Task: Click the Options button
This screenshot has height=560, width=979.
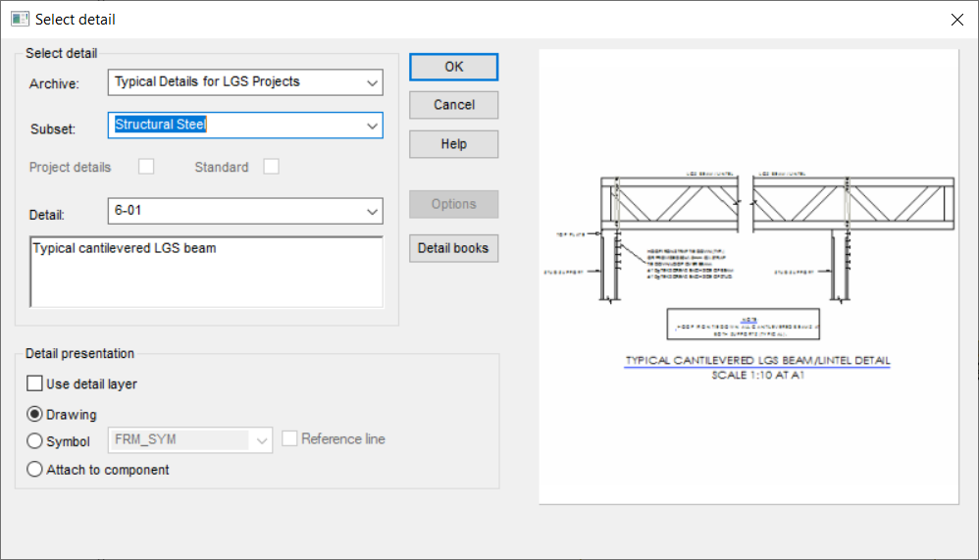Action: [x=453, y=204]
